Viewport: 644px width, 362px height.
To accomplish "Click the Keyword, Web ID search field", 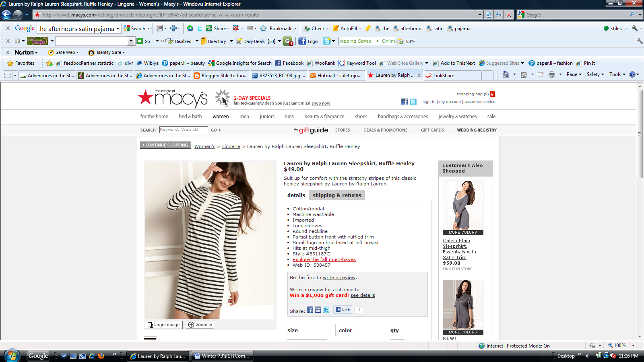I will [184, 130].
